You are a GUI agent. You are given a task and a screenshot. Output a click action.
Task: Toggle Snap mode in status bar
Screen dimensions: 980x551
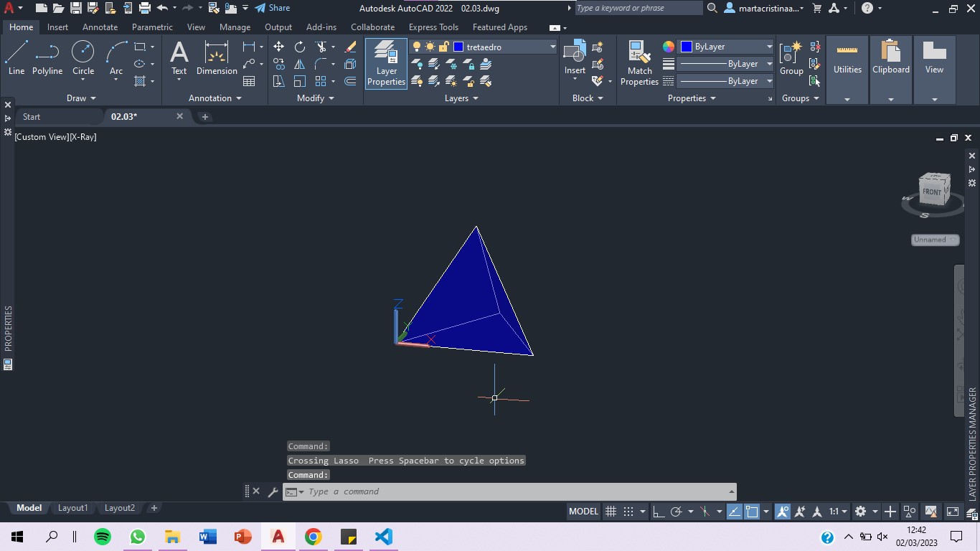tap(628, 512)
